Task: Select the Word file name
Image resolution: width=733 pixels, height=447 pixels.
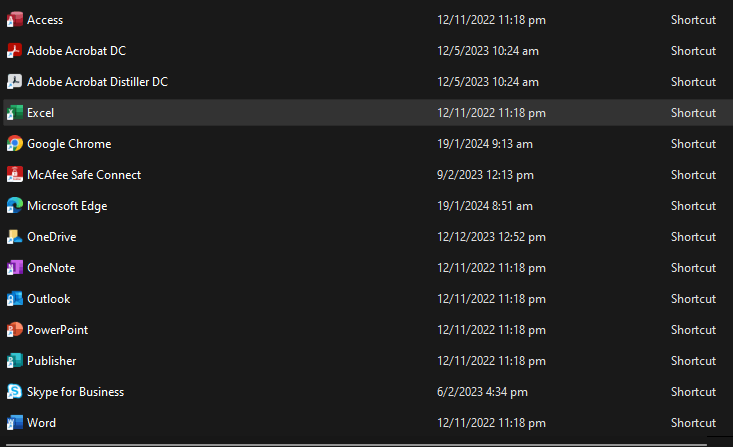Action: pos(42,423)
